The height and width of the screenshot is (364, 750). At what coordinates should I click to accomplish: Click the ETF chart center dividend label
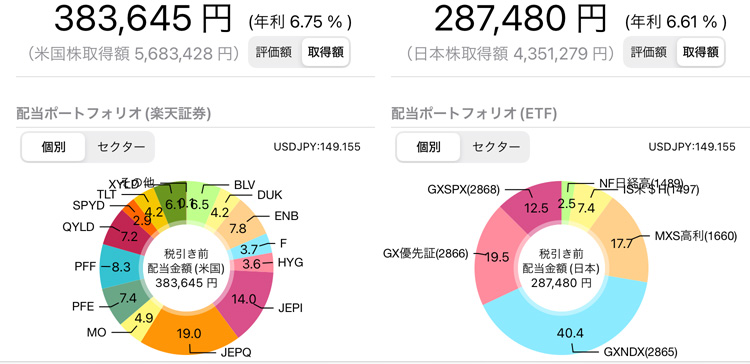coord(561,268)
